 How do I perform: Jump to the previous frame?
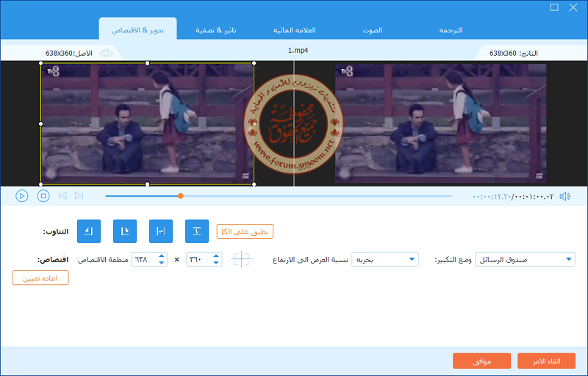(x=62, y=195)
